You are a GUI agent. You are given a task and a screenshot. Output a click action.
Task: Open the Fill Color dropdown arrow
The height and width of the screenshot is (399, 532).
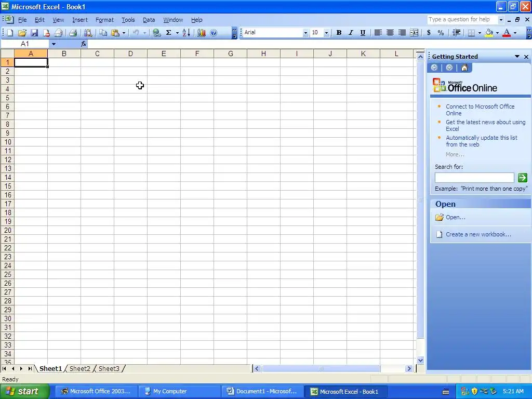click(x=497, y=33)
